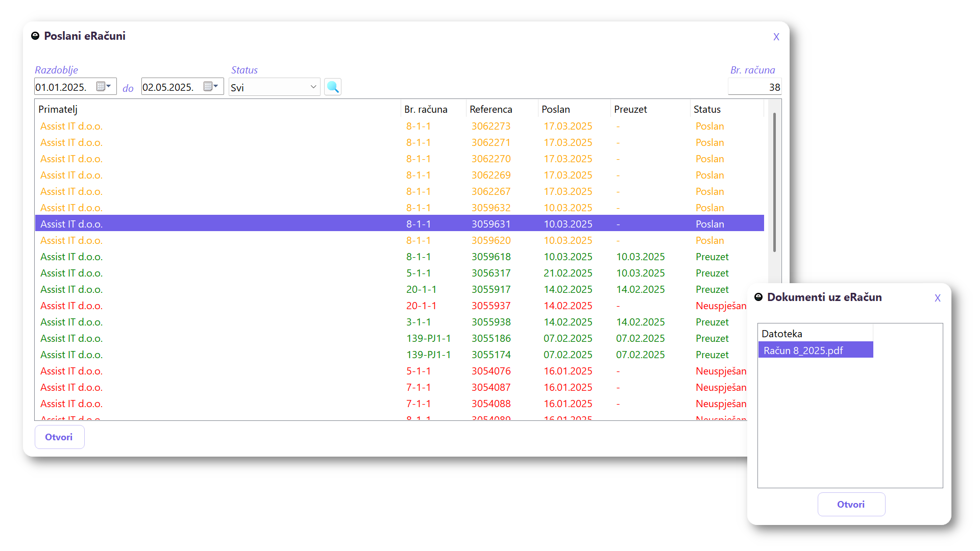Click Otvori in the Poslani eRačuni window
Image resolution: width=980 pixels, height=551 pixels.
tap(59, 437)
